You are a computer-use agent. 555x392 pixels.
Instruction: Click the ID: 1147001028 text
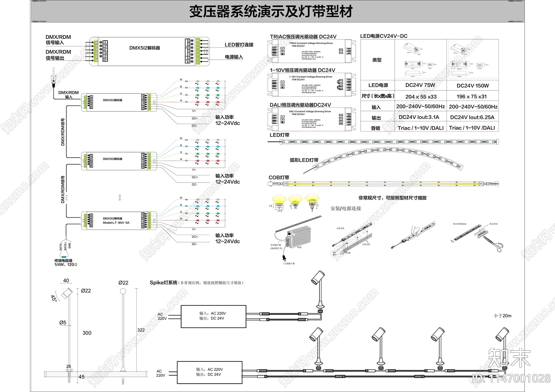512,378
